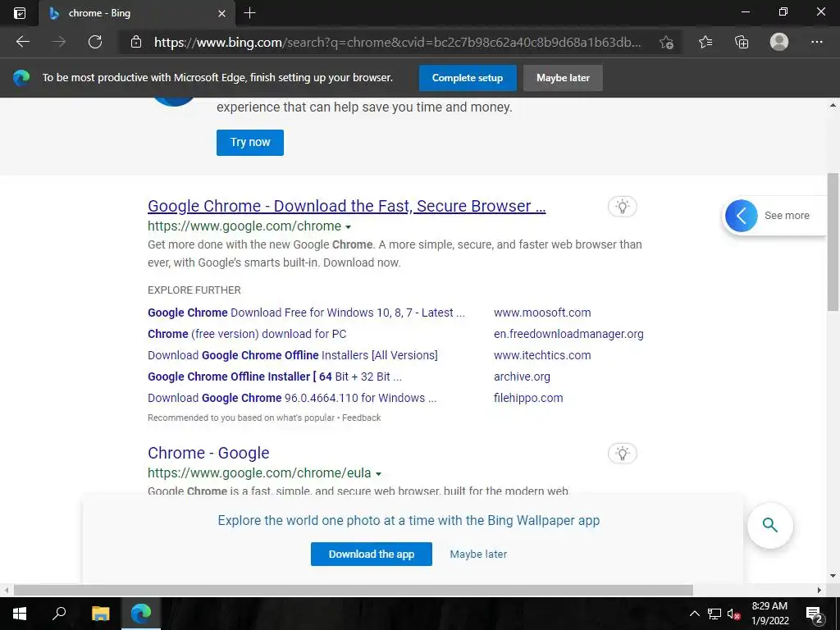Open Download Google Chrome 96.0.4664.110 link
This screenshot has height=630, width=840.
pos(292,398)
